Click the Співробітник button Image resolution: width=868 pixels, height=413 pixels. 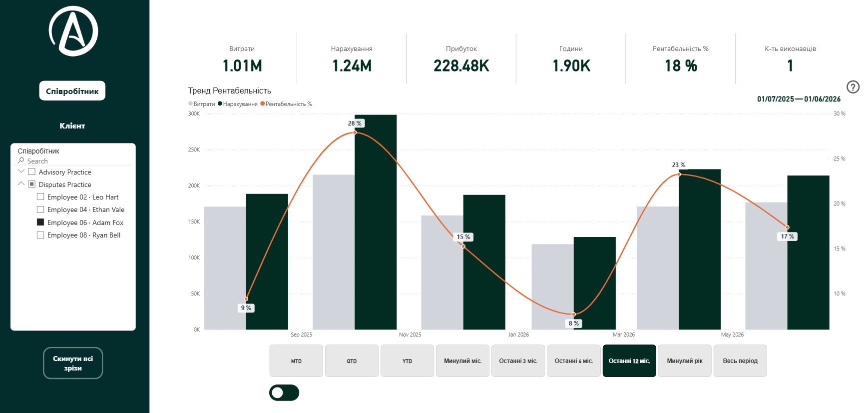click(72, 91)
